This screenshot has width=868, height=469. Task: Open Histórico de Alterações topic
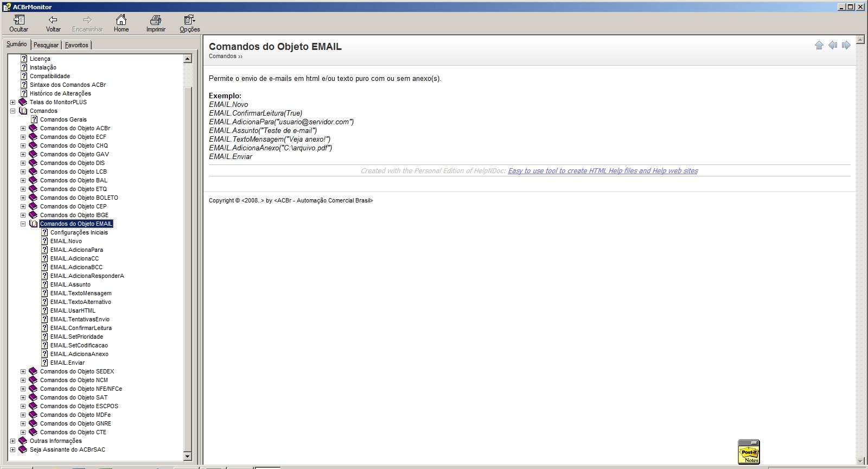[x=60, y=93]
